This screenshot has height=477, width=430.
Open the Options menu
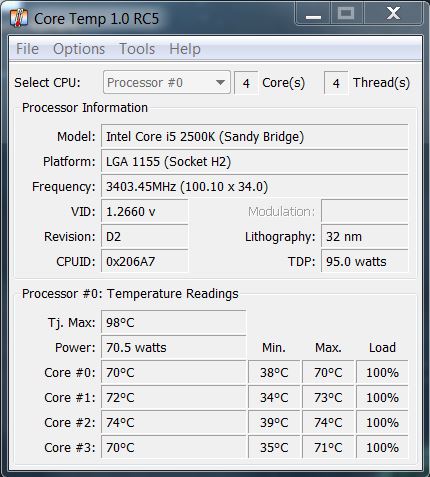point(79,49)
